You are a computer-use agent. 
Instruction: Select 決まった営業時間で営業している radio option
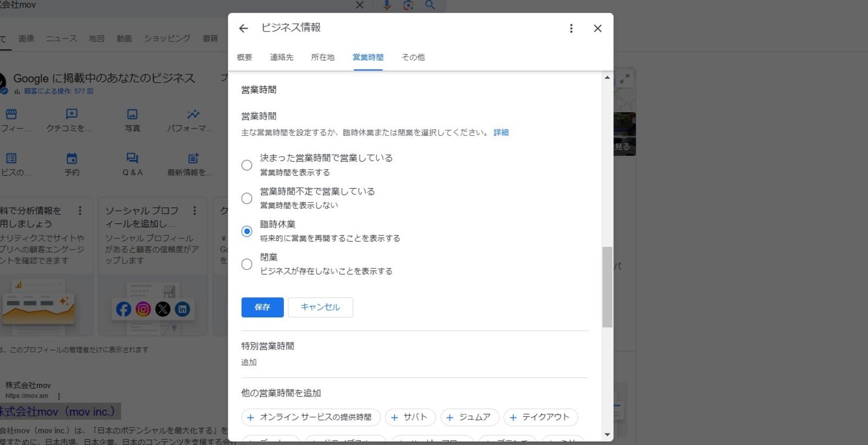[x=247, y=165]
